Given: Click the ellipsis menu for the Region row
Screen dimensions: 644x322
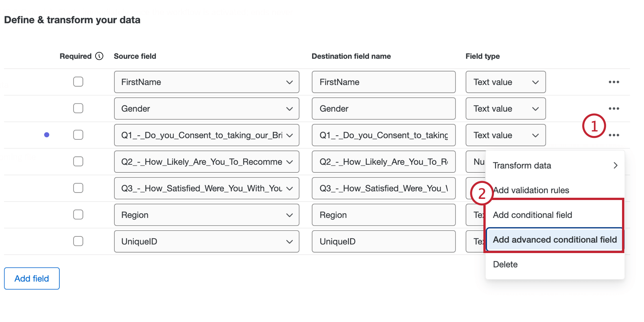Looking at the screenshot, I should pyautogui.click(x=614, y=214).
